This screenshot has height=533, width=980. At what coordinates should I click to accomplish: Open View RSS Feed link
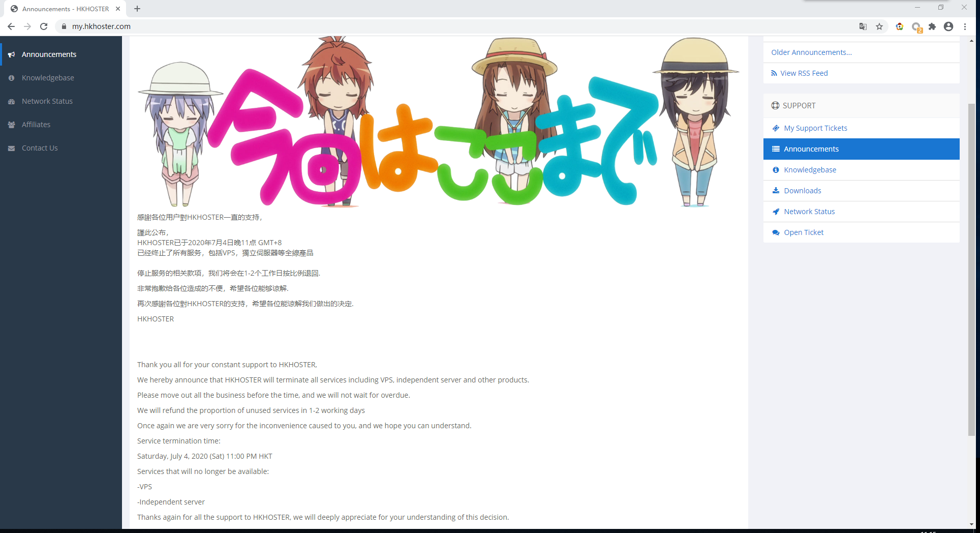804,73
